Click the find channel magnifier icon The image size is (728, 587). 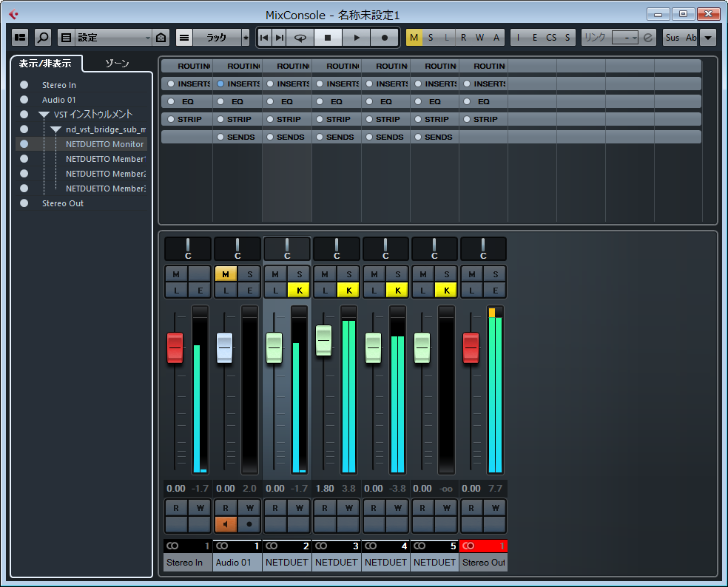43,38
